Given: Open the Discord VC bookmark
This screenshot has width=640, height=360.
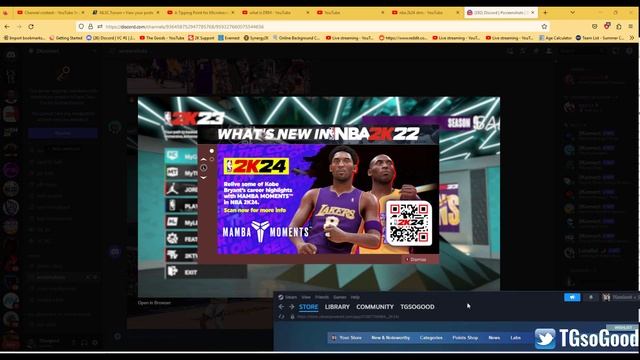Looking at the screenshot, I should point(111,38).
